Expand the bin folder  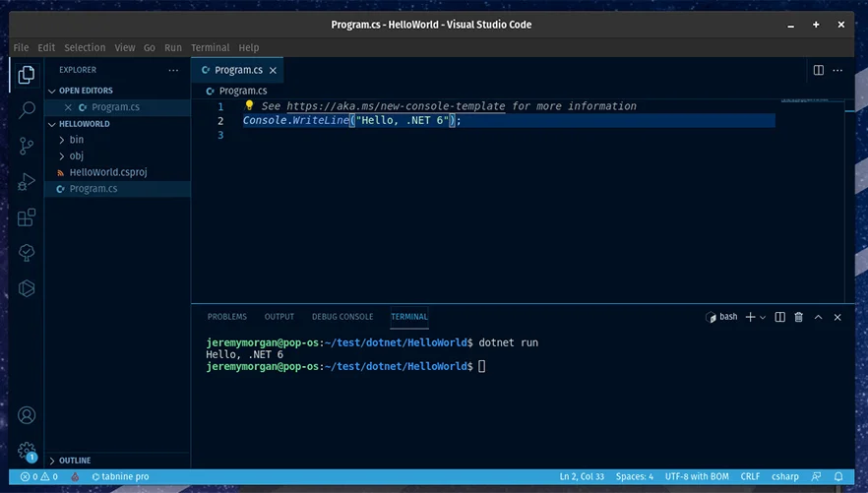click(76, 140)
